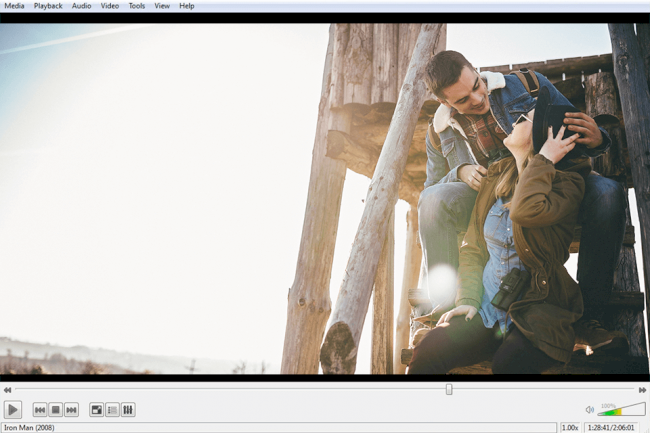
Task: Expand the Tools menu
Action: pyautogui.click(x=137, y=6)
